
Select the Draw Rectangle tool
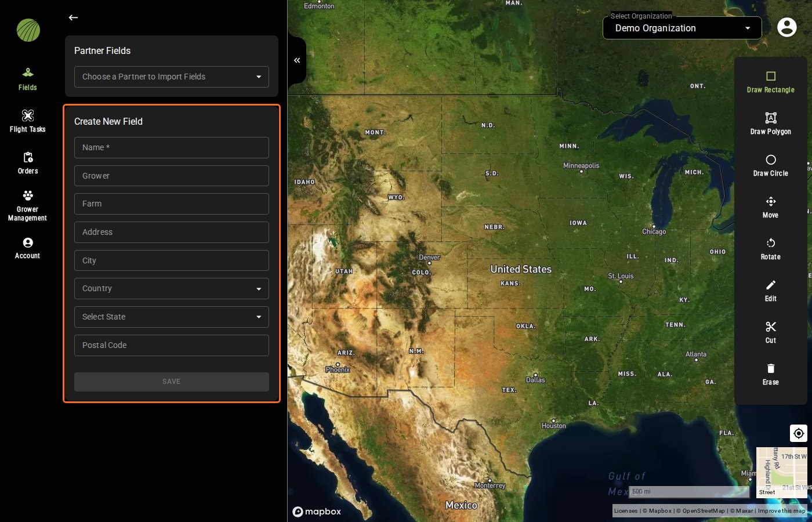pyautogui.click(x=770, y=82)
